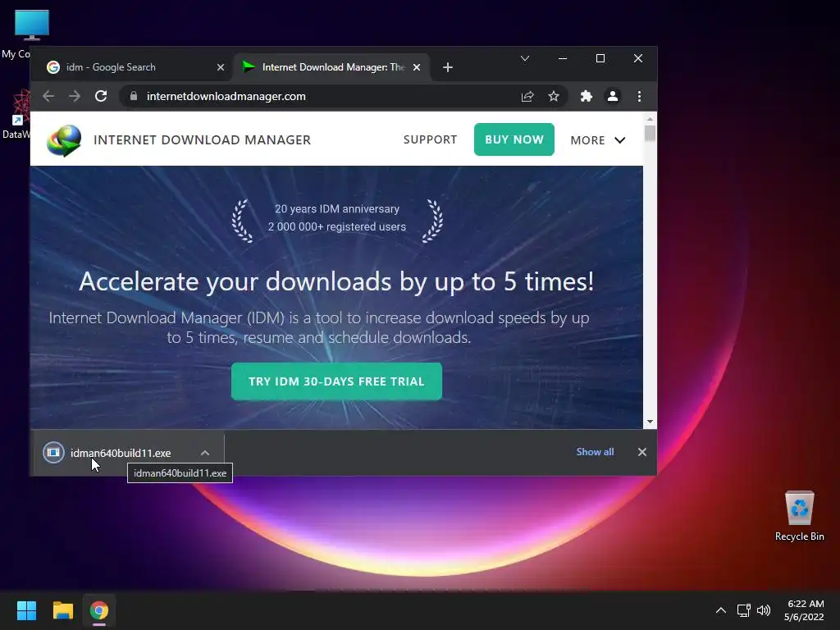Click the 2 000 000+ registered users text
Screen dimensions: 840x630
coord(337,226)
